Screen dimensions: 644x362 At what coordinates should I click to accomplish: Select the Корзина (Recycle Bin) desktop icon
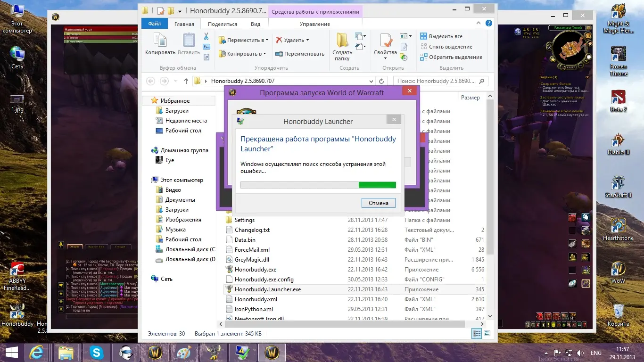pyautogui.click(x=618, y=315)
